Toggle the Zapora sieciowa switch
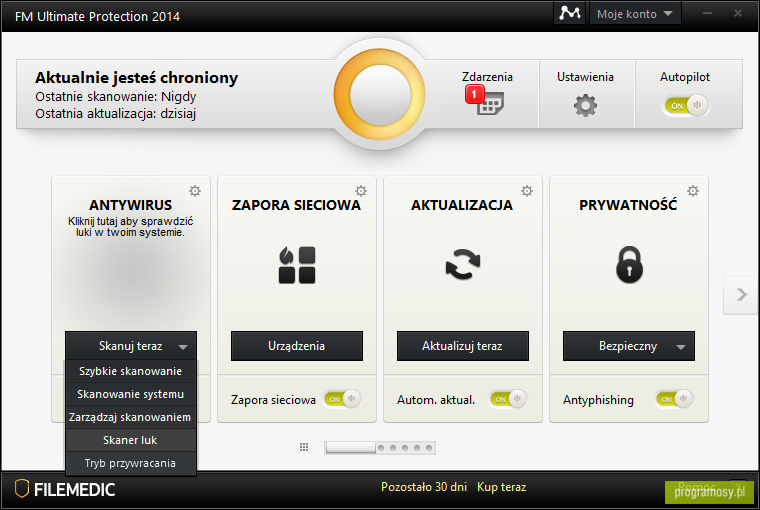The height and width of the screenshot is (510, 760). (342, 399)
